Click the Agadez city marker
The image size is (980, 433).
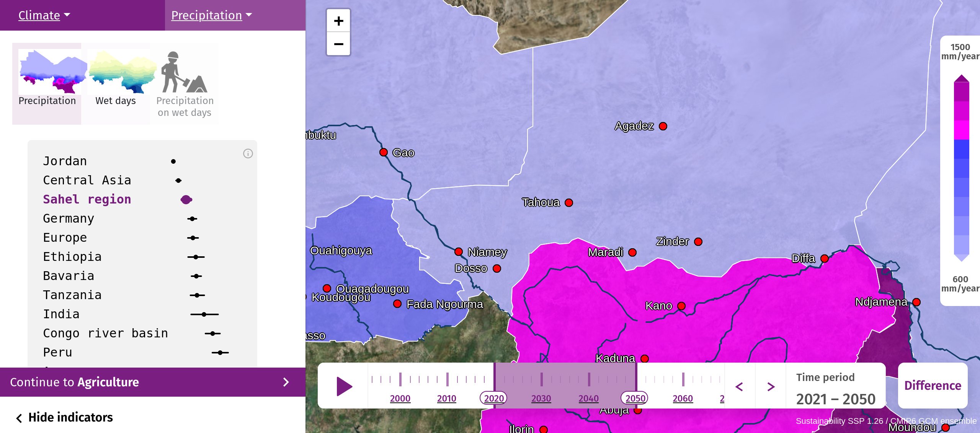click(663, 126)
